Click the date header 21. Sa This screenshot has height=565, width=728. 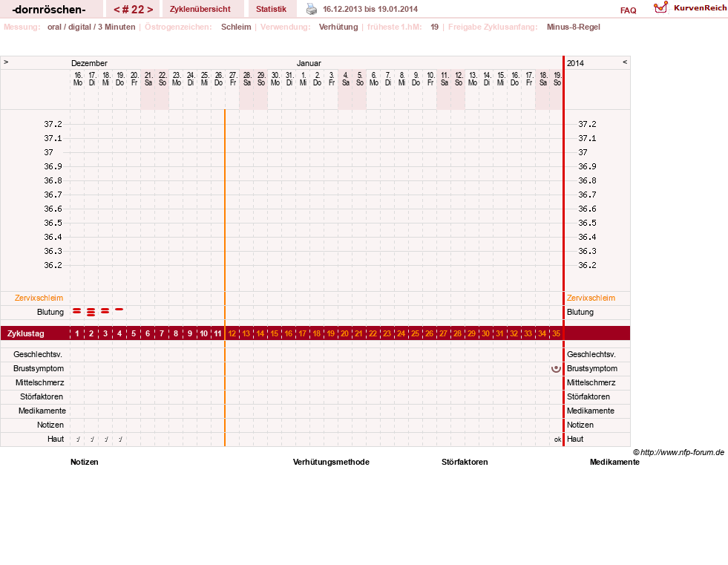pyautogui.click(x=148, y=79)
